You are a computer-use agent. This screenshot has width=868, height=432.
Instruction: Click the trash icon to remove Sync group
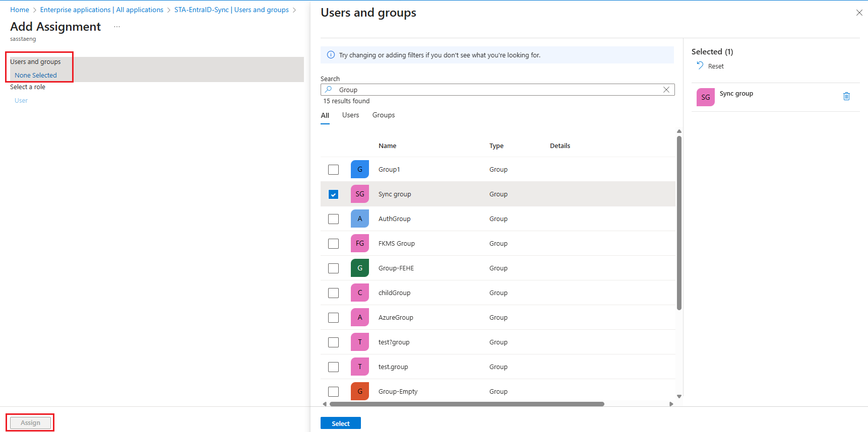[x=846, y=96]
